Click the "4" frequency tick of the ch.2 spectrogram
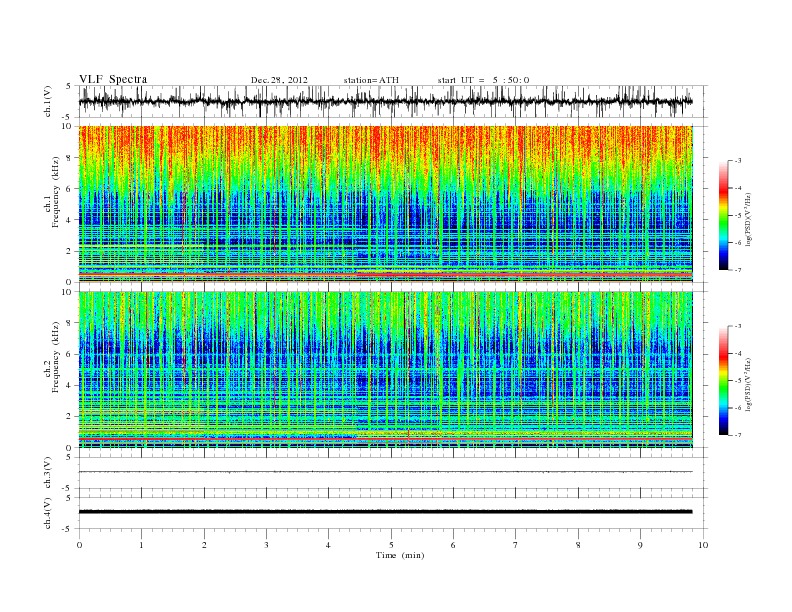This screenshot has height=612, width=792. 70,386
